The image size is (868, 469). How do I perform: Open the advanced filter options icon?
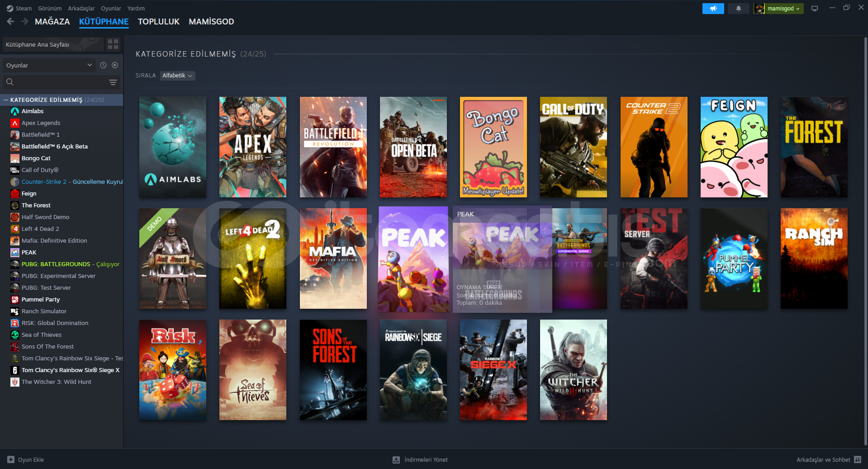click(113, 82)
